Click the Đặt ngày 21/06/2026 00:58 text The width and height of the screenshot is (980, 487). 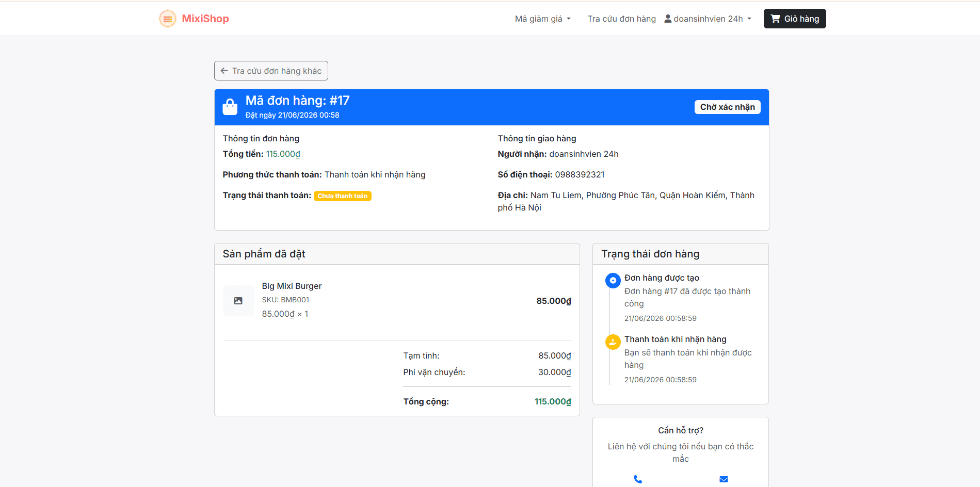[x=292, y=115]
